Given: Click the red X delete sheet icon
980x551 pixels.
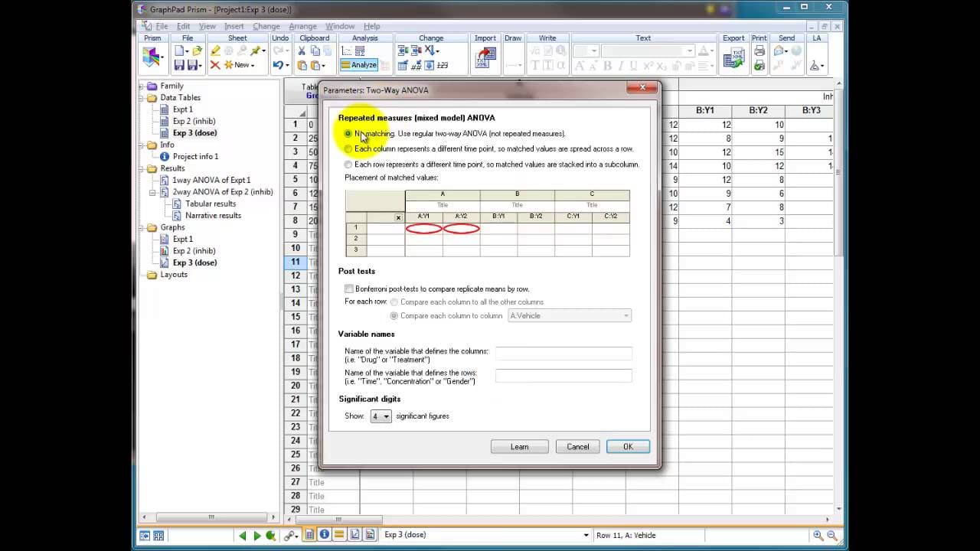Looking at the screenshot, I should (x=215, y=65).
